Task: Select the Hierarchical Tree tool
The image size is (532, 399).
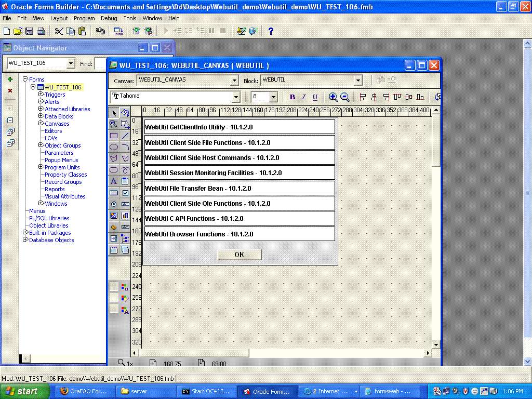Action: coord(125,238)
